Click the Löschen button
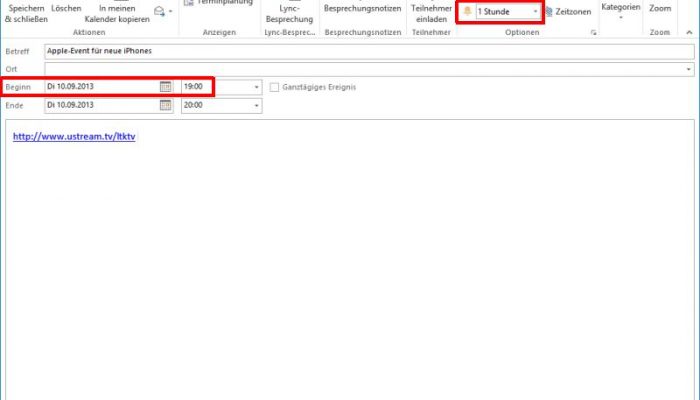The width and height of the screenshot is (700, 400). click(x=66, y=9)
